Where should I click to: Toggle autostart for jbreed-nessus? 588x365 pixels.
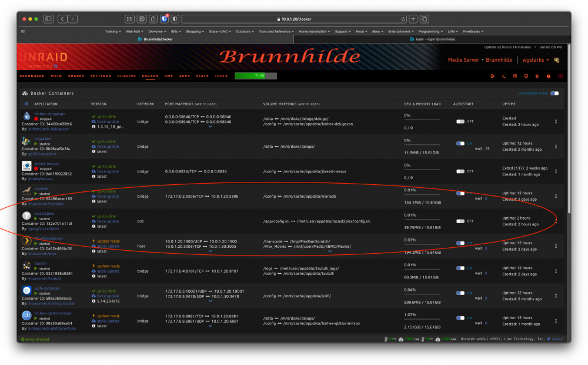click(x=460, y=171)
